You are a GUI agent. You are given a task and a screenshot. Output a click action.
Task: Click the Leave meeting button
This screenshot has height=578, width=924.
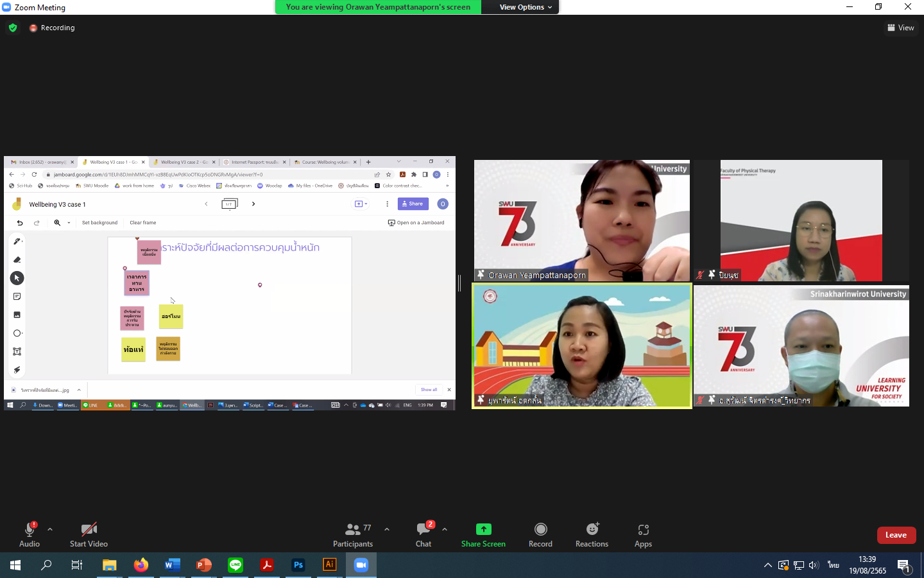(x=896, y=535)
